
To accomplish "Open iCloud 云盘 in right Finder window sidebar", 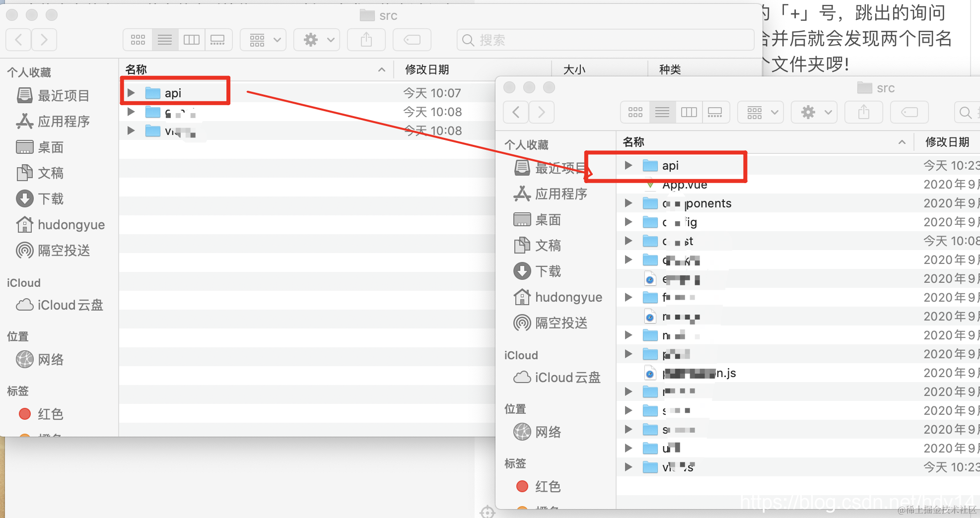I will pos(557,377).
